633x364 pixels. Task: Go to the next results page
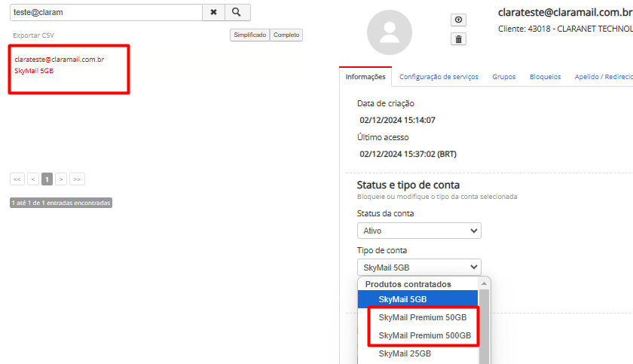(x=61, y=179)
